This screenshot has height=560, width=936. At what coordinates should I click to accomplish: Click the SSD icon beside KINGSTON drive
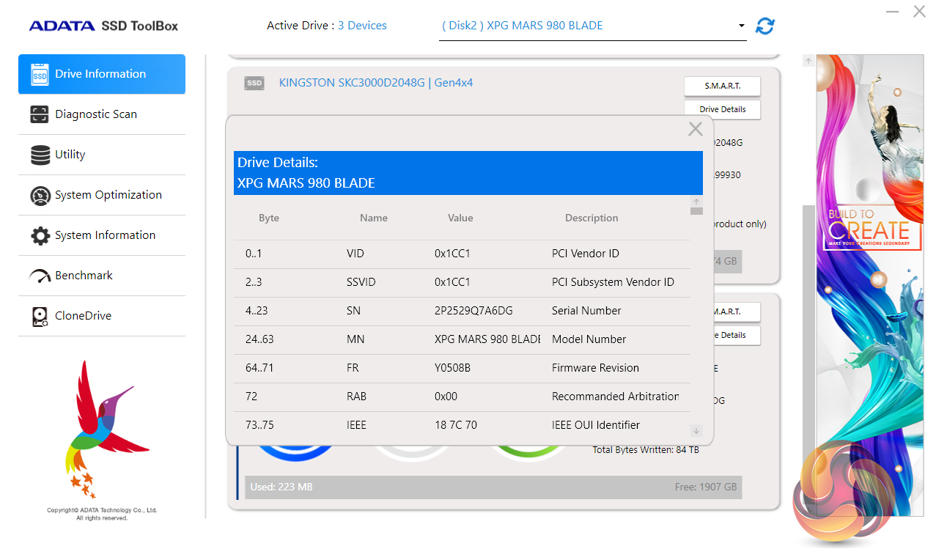point(254,83)
